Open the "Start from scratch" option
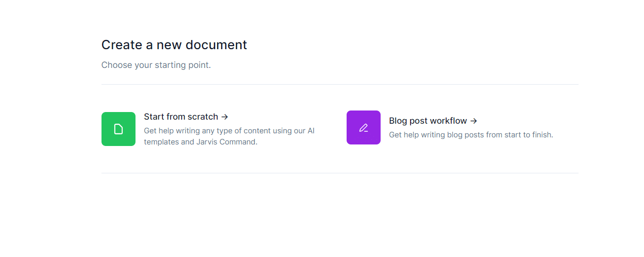This screenshot has width=644, height=257. (181, 117)
